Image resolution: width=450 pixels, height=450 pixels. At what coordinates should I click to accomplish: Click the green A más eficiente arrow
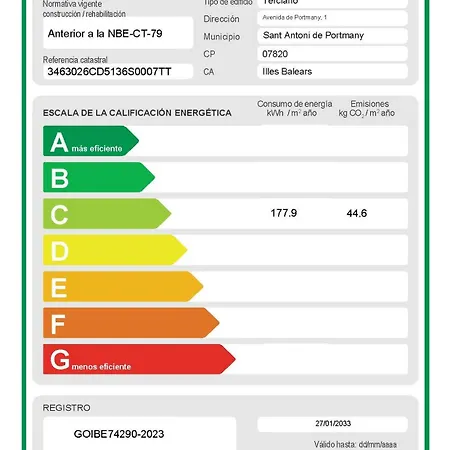point(91,141)
